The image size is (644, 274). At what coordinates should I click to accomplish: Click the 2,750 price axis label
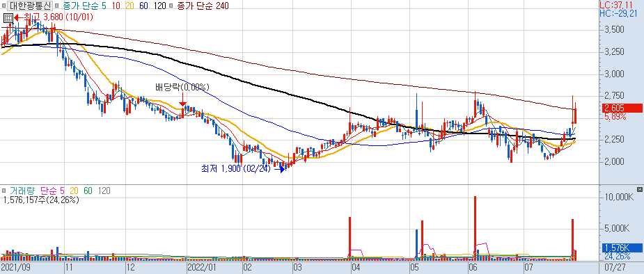[614, 95]
